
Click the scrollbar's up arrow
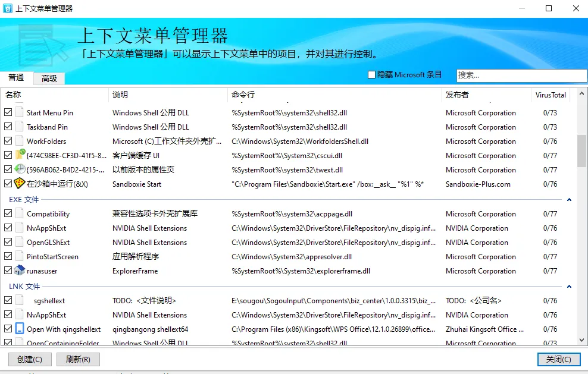pyautogui.click(x=581, y=93)
